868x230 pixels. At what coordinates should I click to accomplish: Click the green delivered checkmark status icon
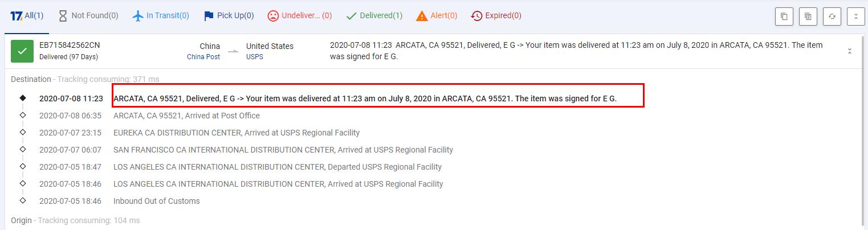tap(22, 51)
